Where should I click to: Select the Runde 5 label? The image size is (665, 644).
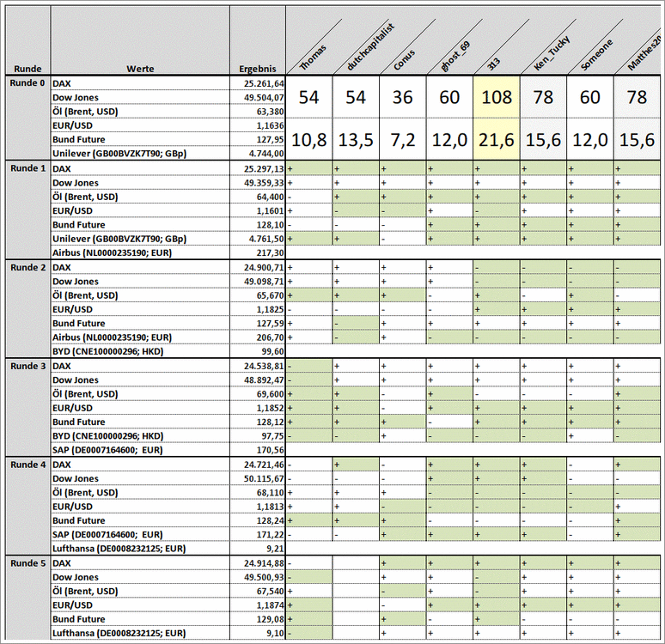click(28, 563)
